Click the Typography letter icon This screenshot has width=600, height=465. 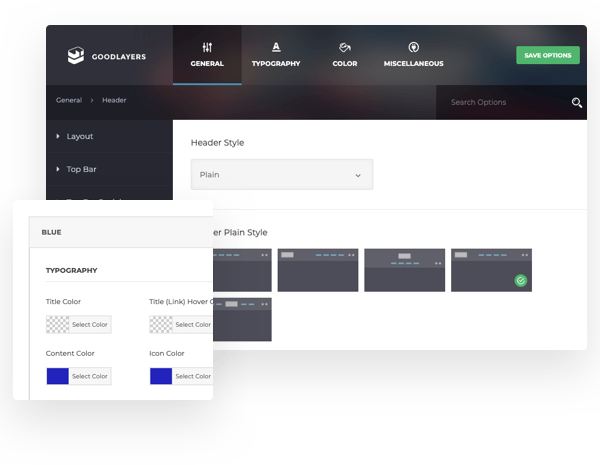[x=276, y=46]
